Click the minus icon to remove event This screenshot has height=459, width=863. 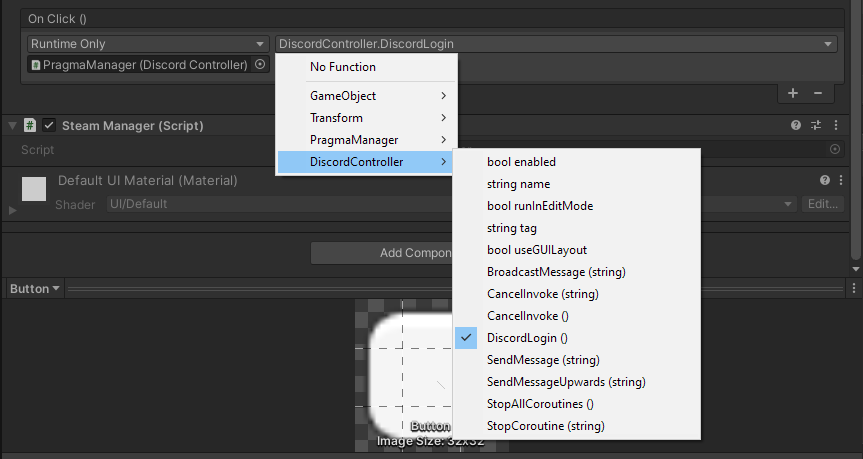pos(817,93)
